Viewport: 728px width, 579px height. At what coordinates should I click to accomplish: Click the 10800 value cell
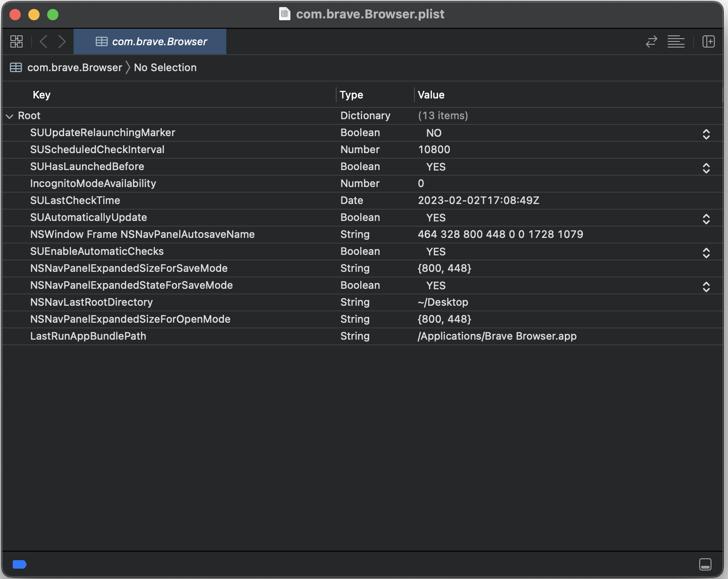(434, 150)
